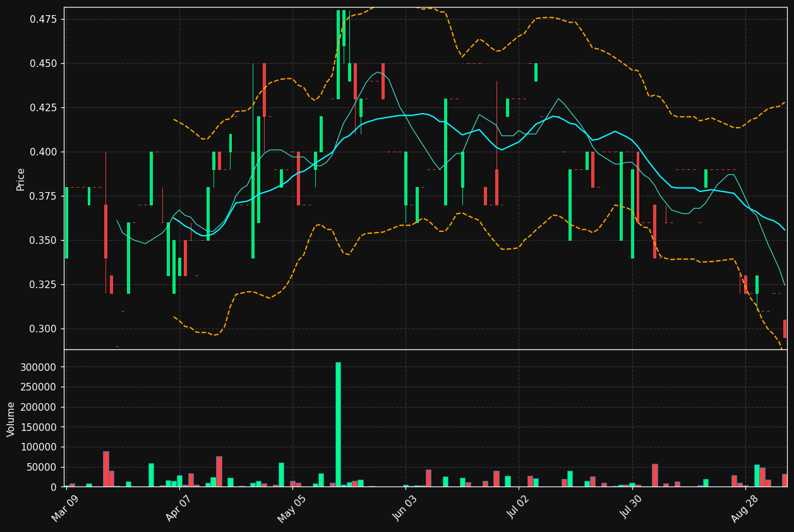794x532 pixels.
Task: Click the 0.375 price axis label
Action: (43, 196)
